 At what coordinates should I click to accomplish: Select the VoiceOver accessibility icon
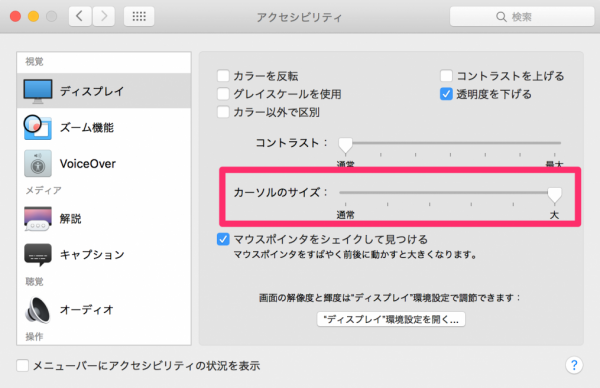[x=38, y=163]
